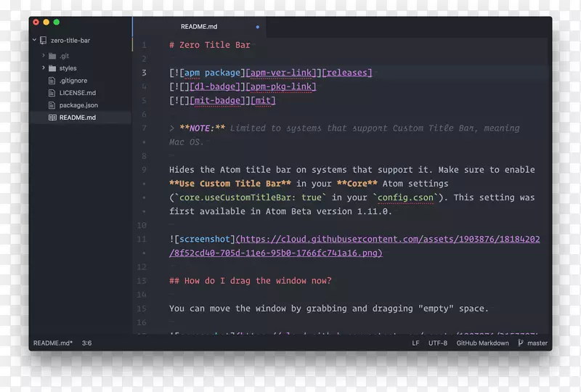
Task: Click 'core.useCustomTitleBar: true' code text
Action: (251, 197)
